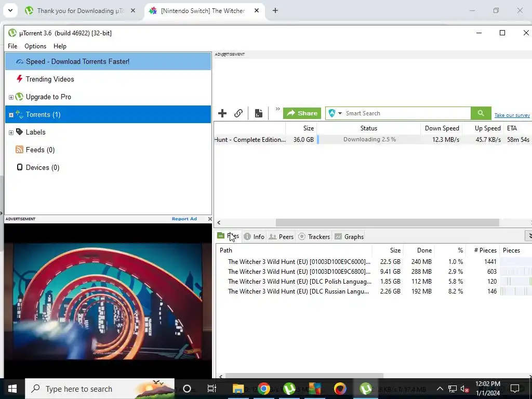Click the files pane horizontal scrollbar

[304, 376]
